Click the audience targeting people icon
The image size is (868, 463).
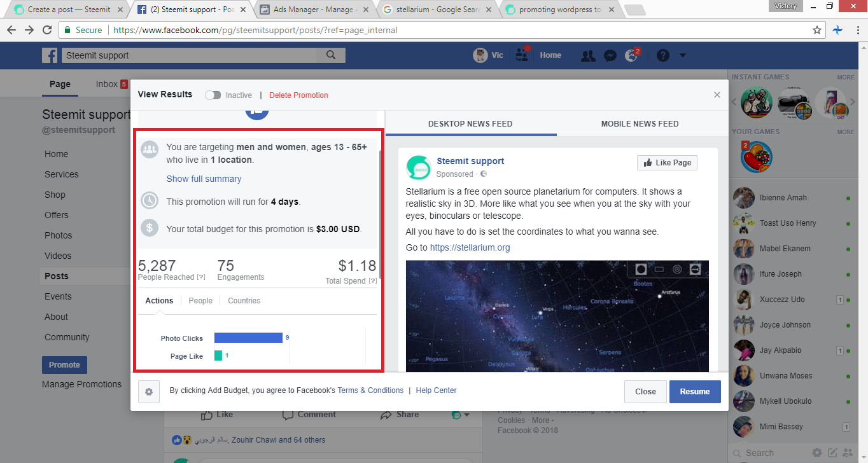(150, 149)
